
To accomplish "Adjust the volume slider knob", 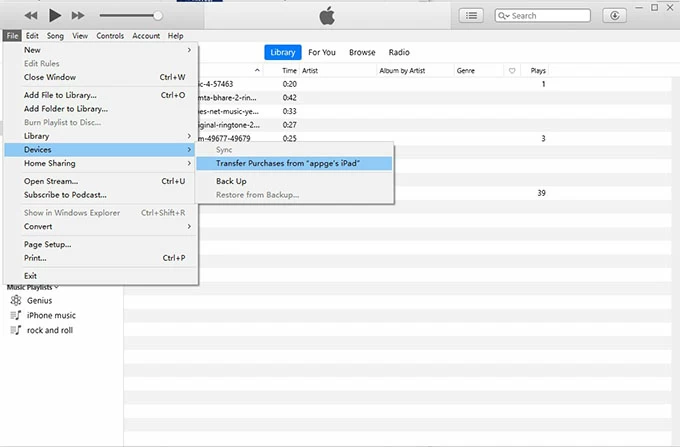I will coord(157,16).
